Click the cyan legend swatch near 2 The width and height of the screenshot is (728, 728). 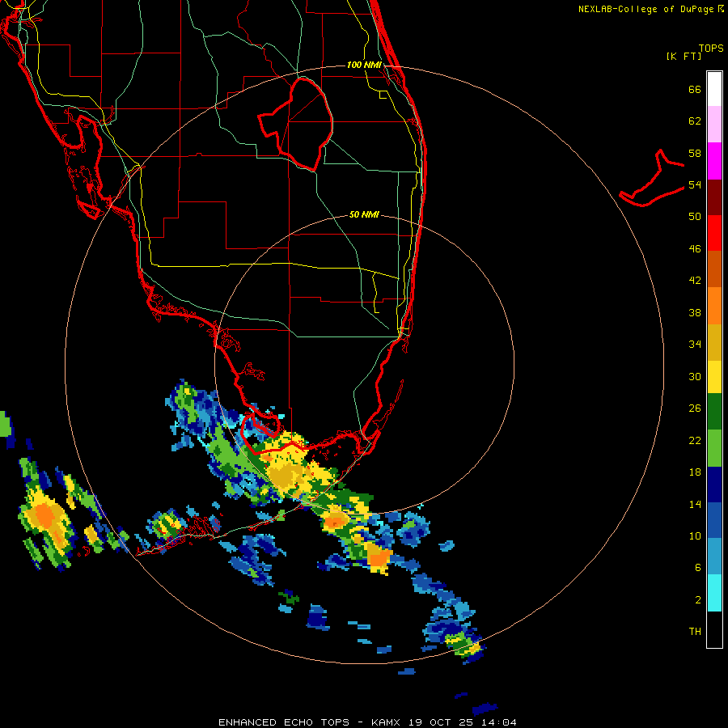point(714,593)
